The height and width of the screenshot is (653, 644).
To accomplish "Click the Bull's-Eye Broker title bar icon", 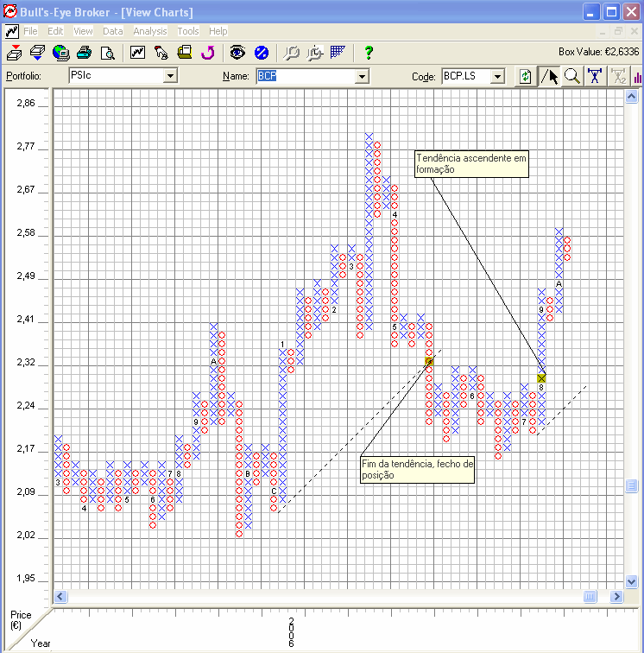I will 9,11.
